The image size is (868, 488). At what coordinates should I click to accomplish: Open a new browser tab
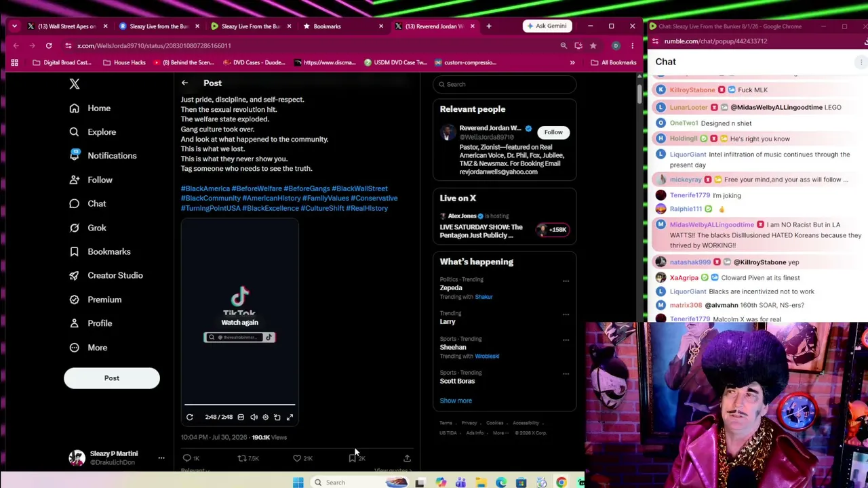click(489, 26)
